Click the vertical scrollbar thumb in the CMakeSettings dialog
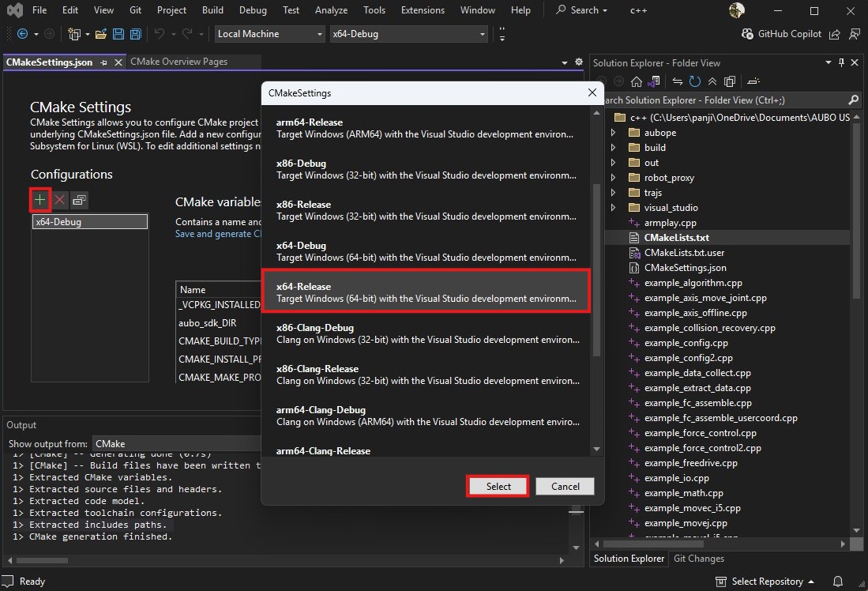The width and height of the screenshot is (868, 591). [596, 269]
